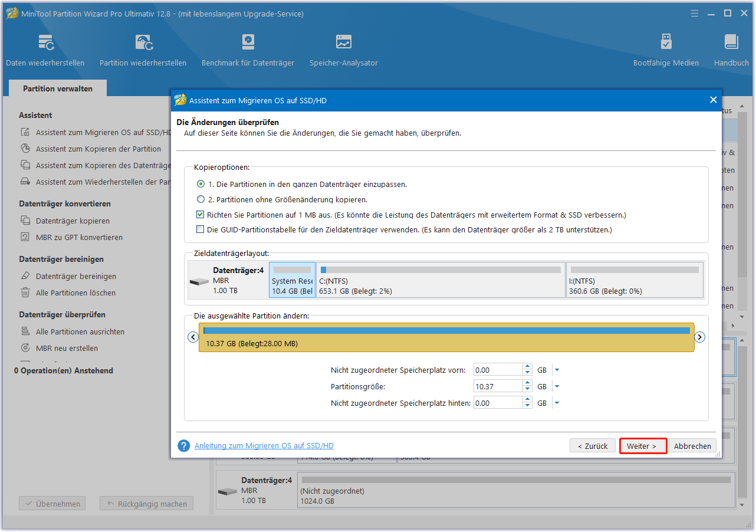Select option 1 fit partitions to entire disk
This screenshot has width=756, height=532.
201,184
